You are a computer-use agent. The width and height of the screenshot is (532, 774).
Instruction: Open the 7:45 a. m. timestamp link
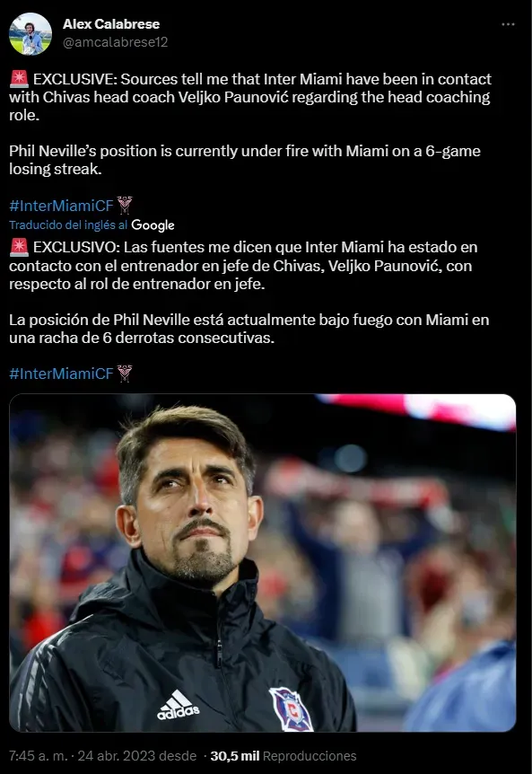coord(38,756)
